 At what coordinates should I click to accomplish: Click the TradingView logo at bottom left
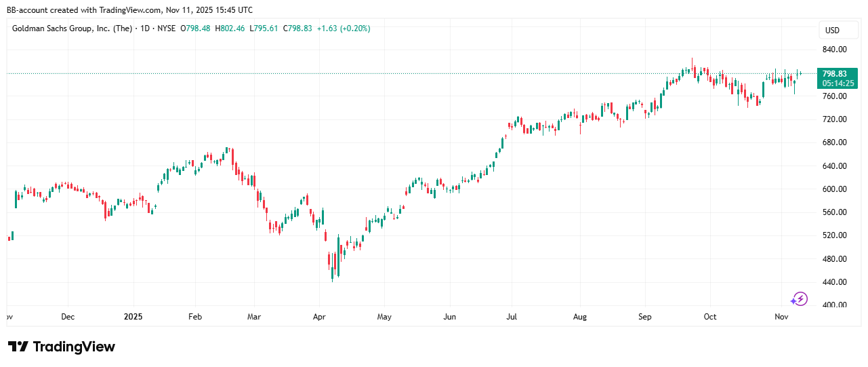62,347
